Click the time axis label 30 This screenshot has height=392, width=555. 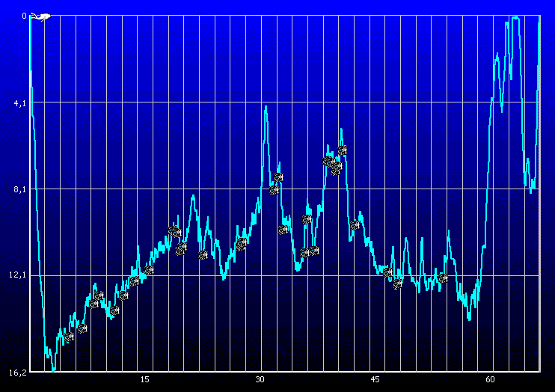(260, 379)
